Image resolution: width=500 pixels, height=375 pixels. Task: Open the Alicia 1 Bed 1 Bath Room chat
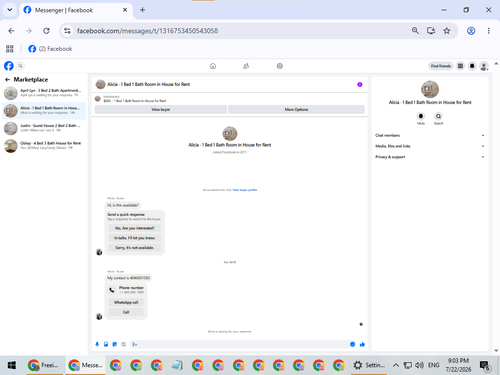point(44,111)
